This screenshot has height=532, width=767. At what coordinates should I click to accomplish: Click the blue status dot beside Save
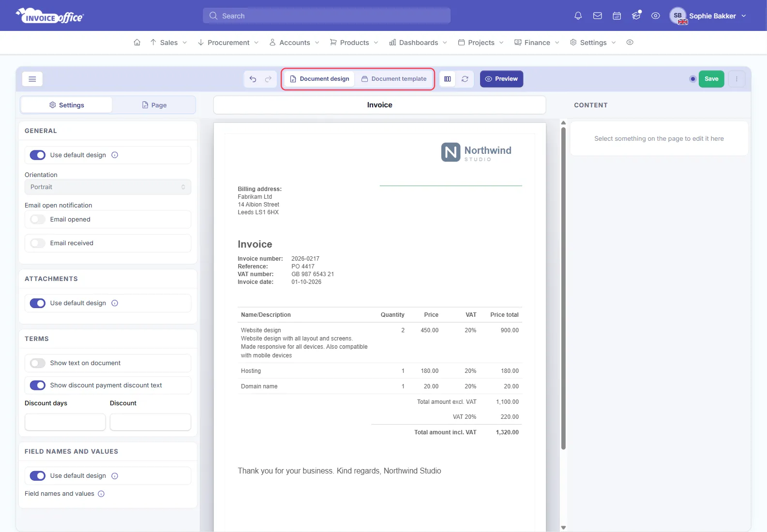(x=693, y=79)
